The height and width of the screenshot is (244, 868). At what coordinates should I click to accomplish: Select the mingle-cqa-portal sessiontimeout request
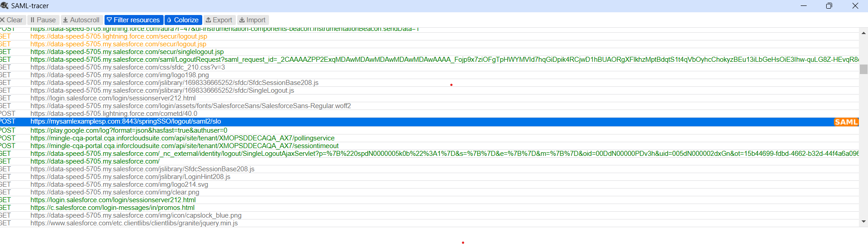click(x=429, y=146)
